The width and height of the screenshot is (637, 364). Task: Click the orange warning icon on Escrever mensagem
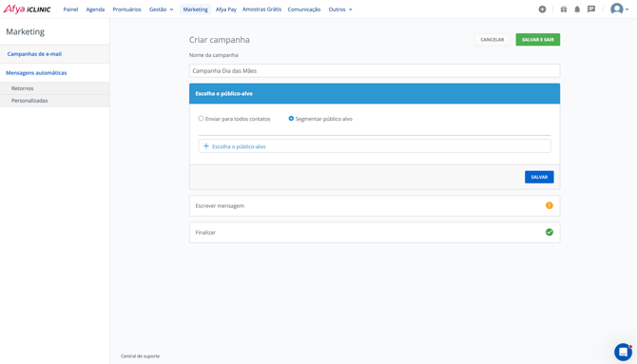click(x=550, y=205)
